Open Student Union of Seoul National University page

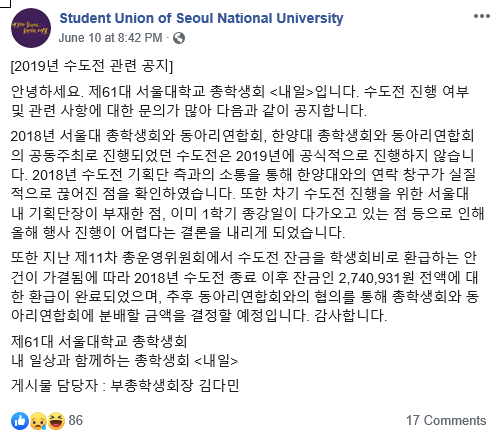201,18
